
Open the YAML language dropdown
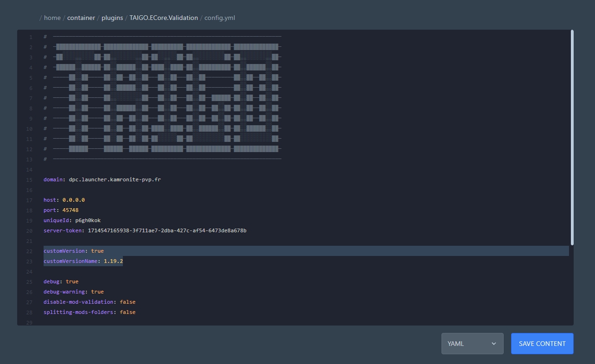pos(472,344)
